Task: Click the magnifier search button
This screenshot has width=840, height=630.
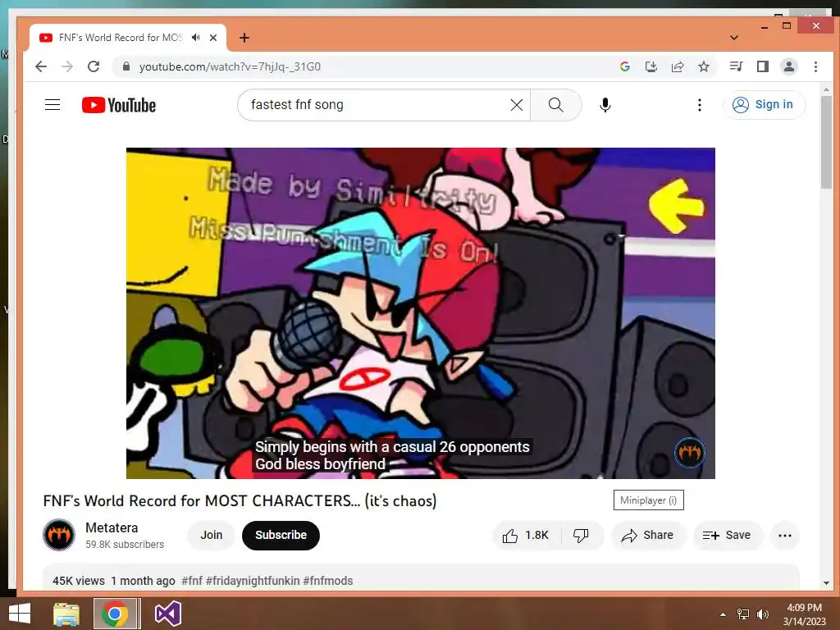Action: click(x=556, y=105)
